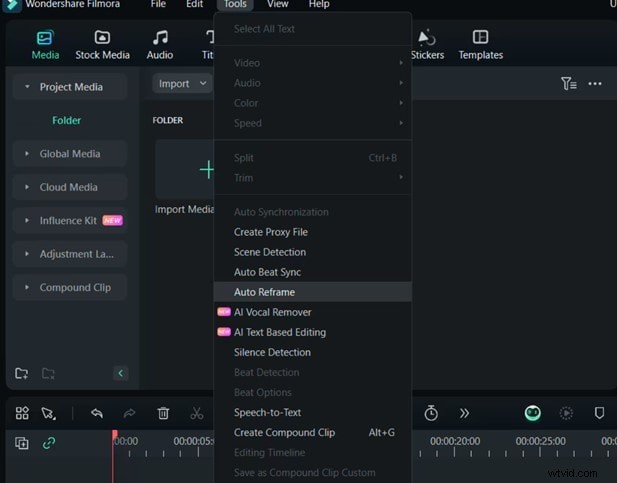This screenshot has width=617, height=483.
Task: Open the View menu in menu bar
Action: 278,5
